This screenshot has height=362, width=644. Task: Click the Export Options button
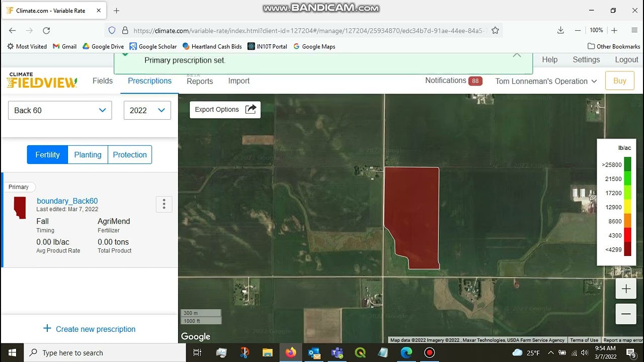pos(225,110)
